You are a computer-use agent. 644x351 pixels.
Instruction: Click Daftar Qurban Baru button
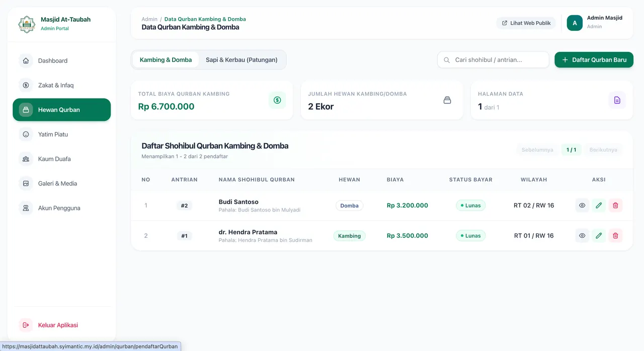(x=594, y=59)
